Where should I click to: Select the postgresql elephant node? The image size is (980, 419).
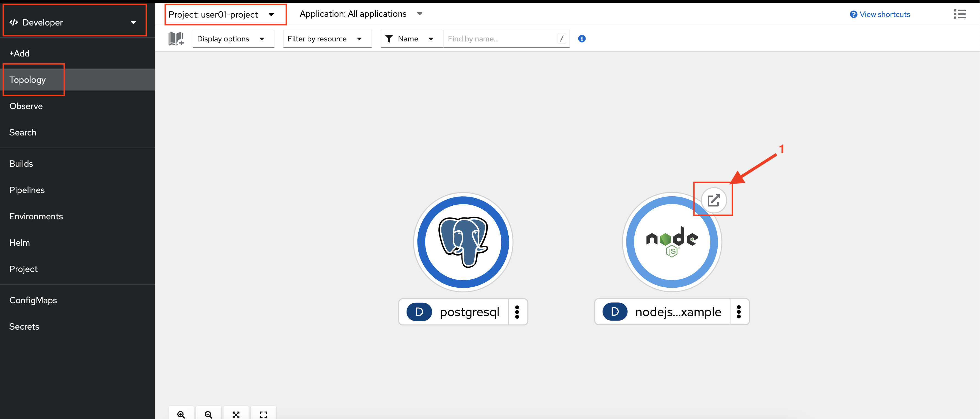point(463,242)
